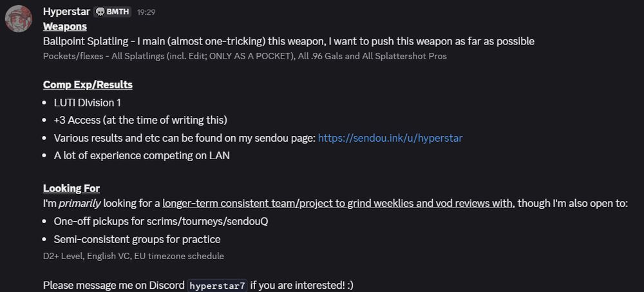The image size is (644, 292).
Task: Click the BMTH server tag badge
Action: 112,12
